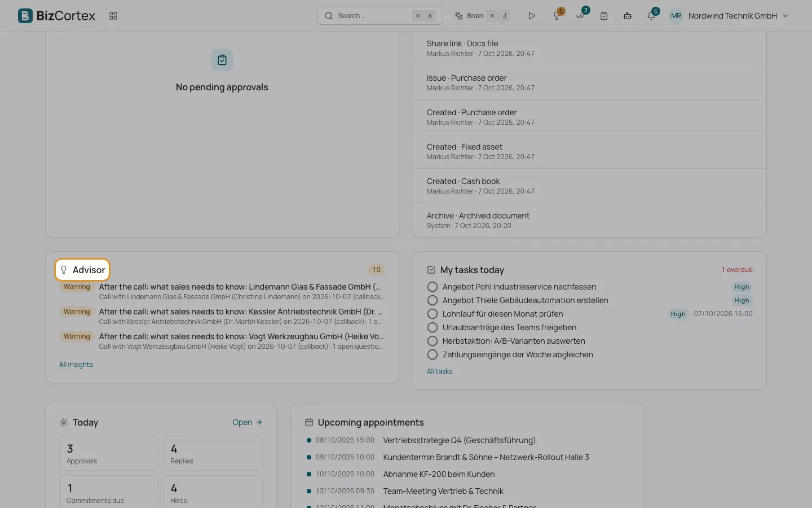Click Open in the Today card
Screen dimensions: 812x508
(248, 422)
